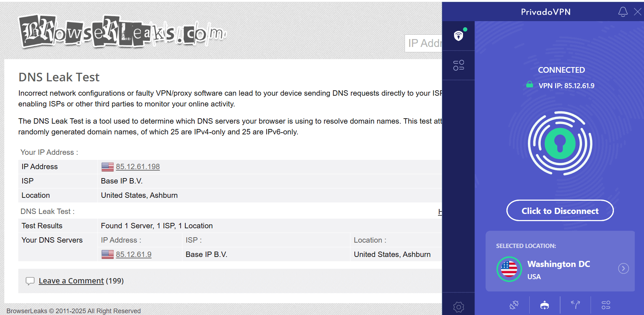Click the BrowserLeaks.com logo
Viewport: 644px width, 315px height.
(123, 32)
